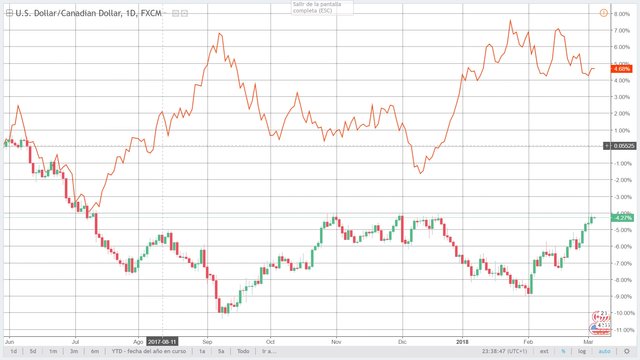This screenshot has width=640, height=360.
Task: Select the 1a time range
Action: (202, 351)
